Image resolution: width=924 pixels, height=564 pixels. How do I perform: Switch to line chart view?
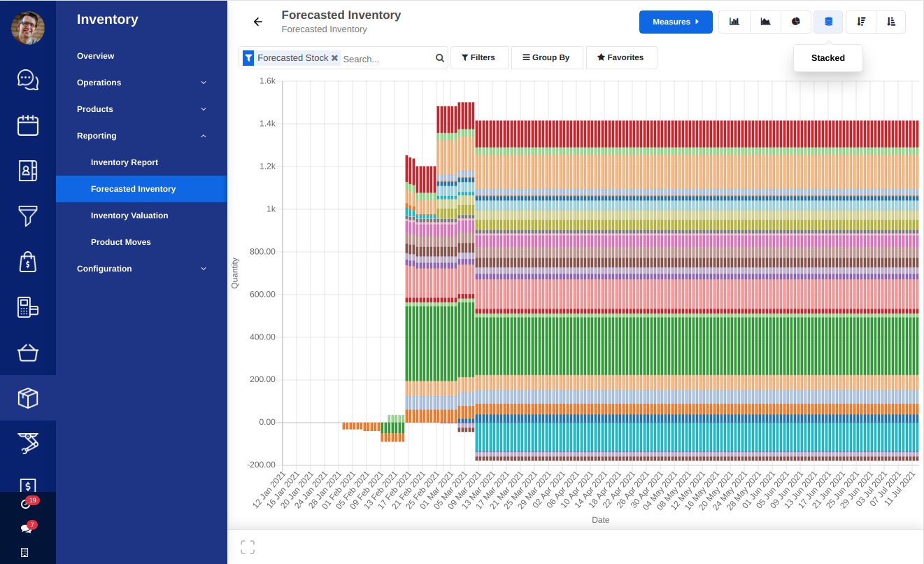click(x=765, y=22)
